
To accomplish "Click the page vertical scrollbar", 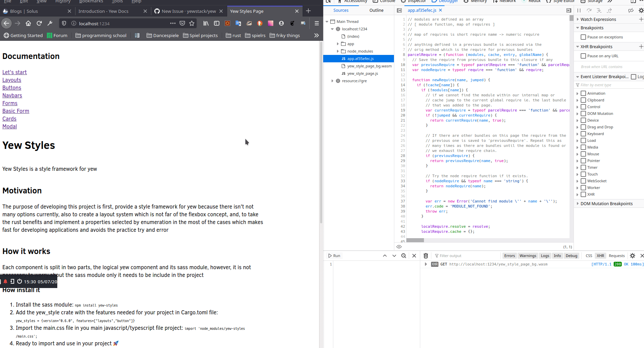I will click(x=321, y=132).
